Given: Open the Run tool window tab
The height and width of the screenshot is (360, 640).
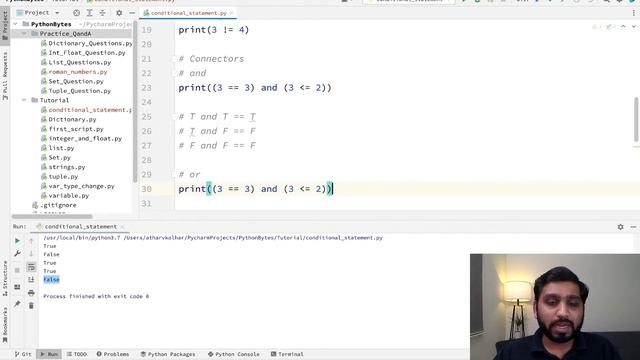Looking at the screenshot, I should click(49, 354).
